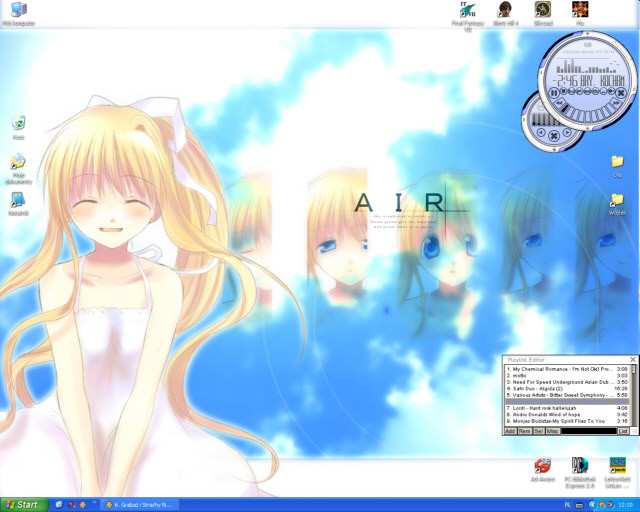Click the Show Desktop quick launch icon
Image resolution: width=640 pixels, height=512 pixels.
tap(59, 505)
